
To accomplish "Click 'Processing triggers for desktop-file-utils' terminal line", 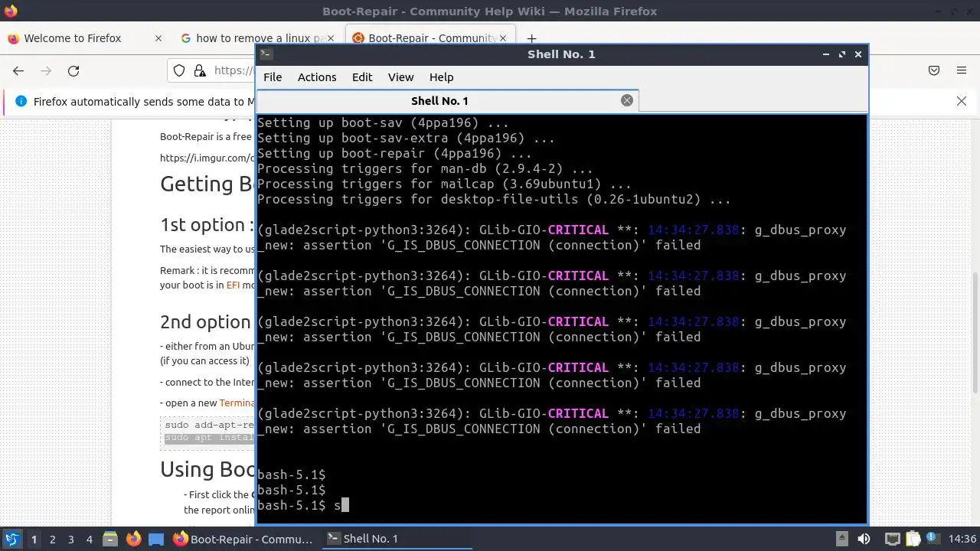I will point(494,199).
